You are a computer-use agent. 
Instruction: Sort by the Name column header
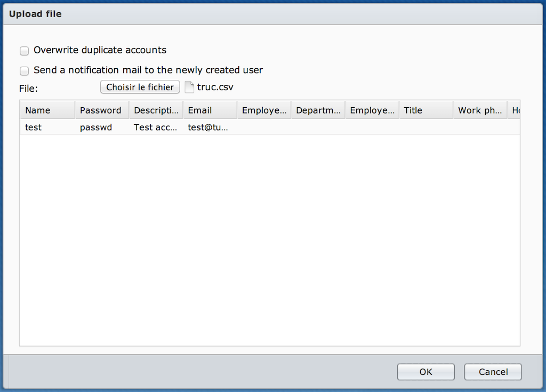point(47,110)
